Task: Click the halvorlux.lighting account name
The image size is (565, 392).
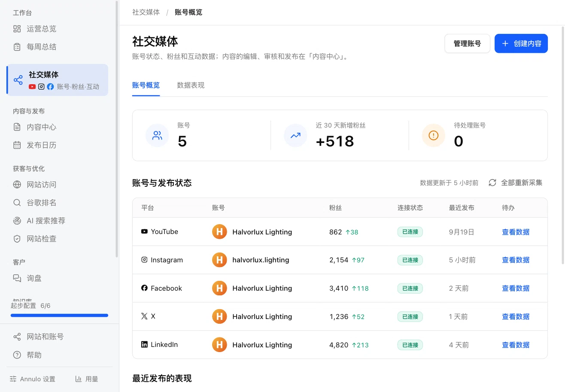Action: click(x=261, y=260)
